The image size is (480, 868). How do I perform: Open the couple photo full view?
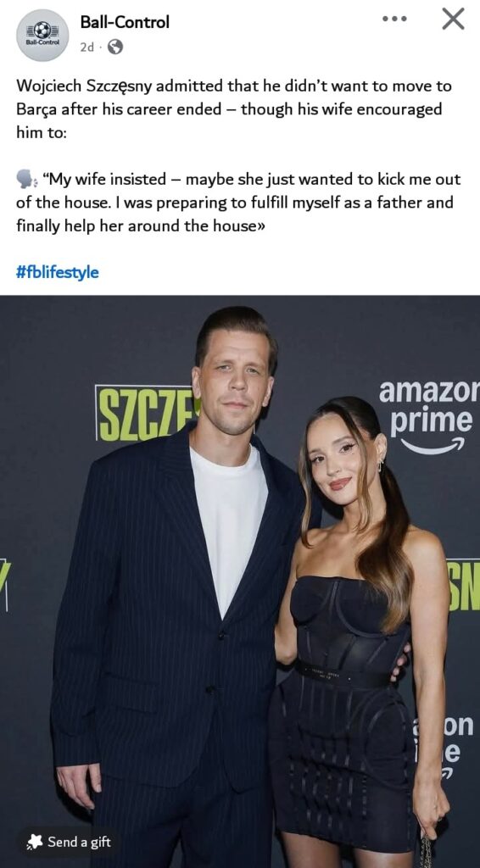240,581
